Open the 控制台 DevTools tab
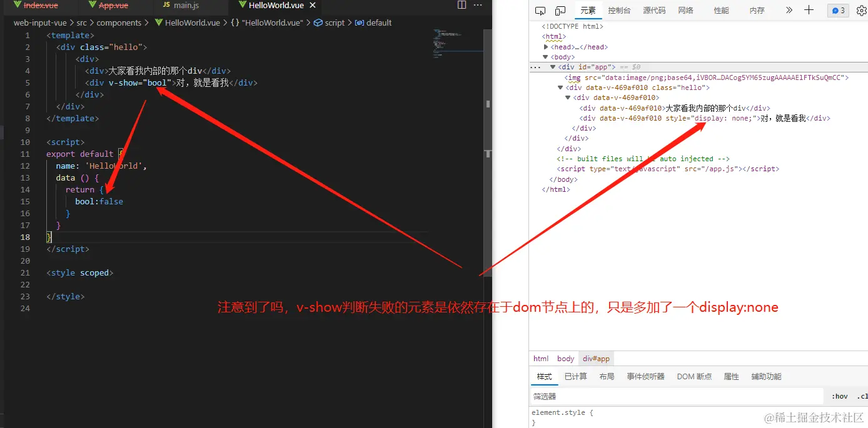The image size is (868, 428). (619, 10)
